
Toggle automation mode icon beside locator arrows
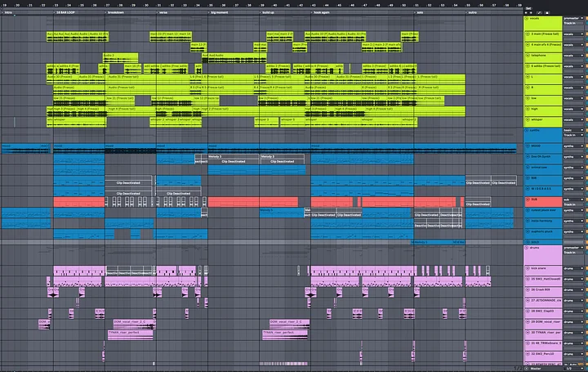click(x=540, y=13)
